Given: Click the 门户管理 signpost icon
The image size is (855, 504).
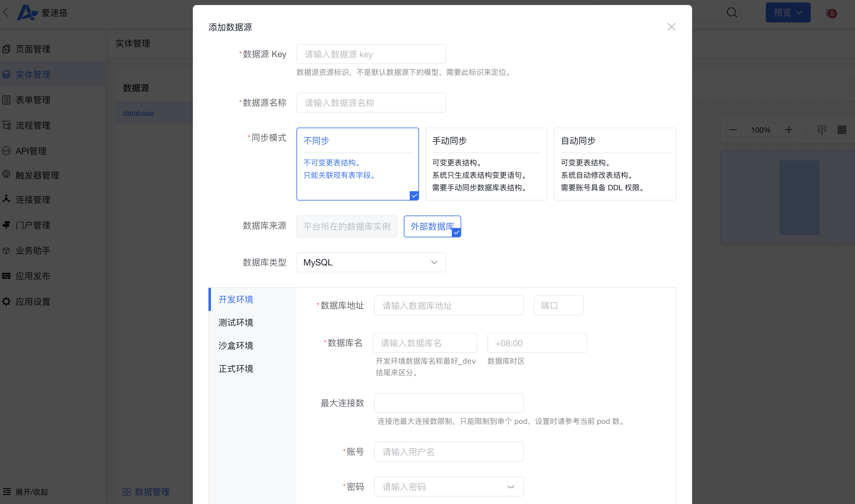Looking at the screenshot, I should (6, 225).
